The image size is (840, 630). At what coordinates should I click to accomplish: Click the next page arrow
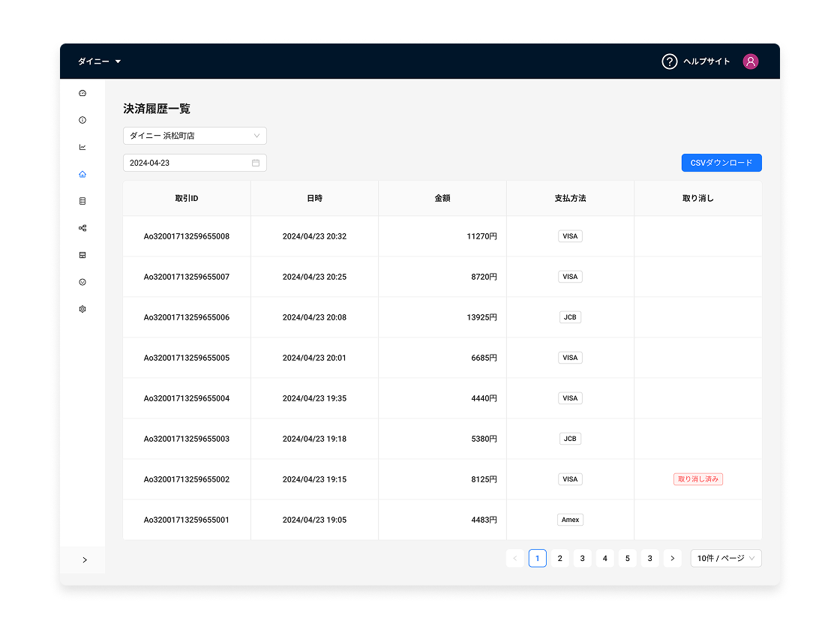tap(672, 558)
